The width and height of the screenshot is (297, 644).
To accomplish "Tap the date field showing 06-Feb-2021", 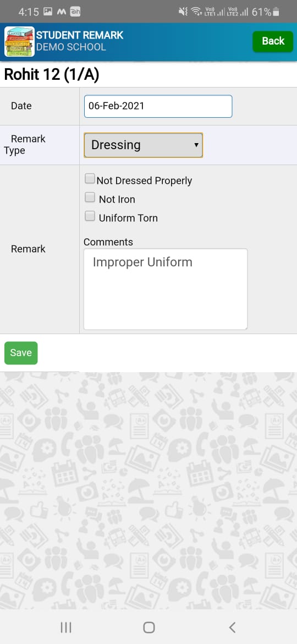I will (158, 106).
